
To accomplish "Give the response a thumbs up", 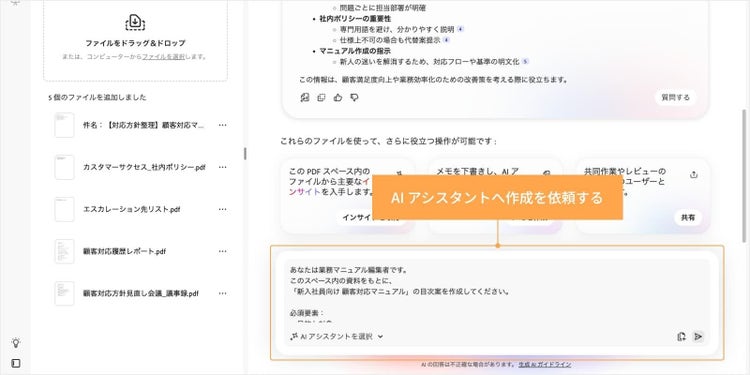I will click(338, 98).
